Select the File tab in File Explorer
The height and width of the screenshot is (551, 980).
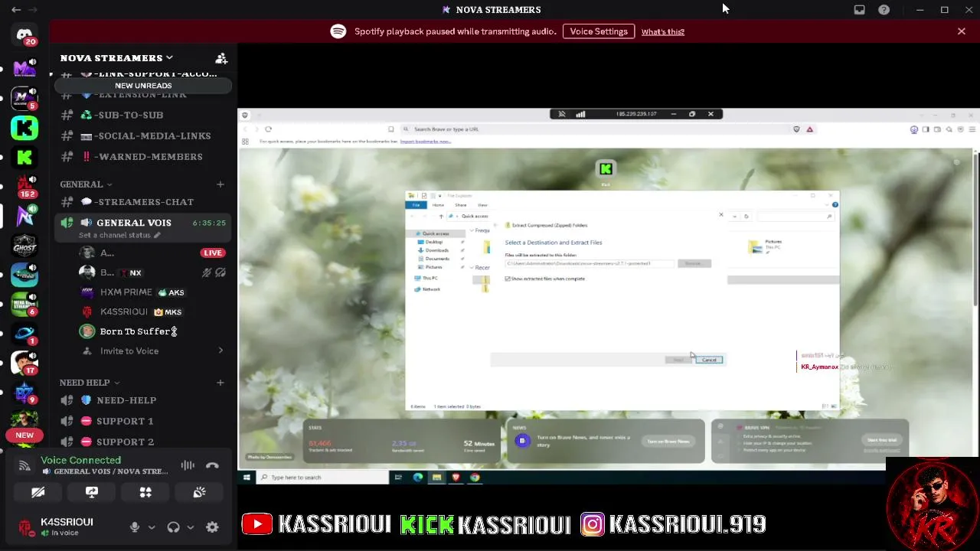[x=416, y=205]
